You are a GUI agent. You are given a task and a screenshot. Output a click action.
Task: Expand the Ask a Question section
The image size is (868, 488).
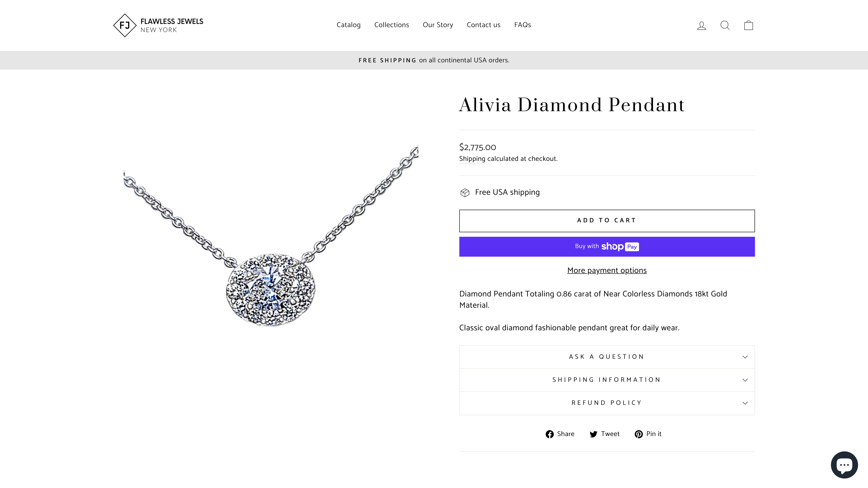click(x=606, y=356)
